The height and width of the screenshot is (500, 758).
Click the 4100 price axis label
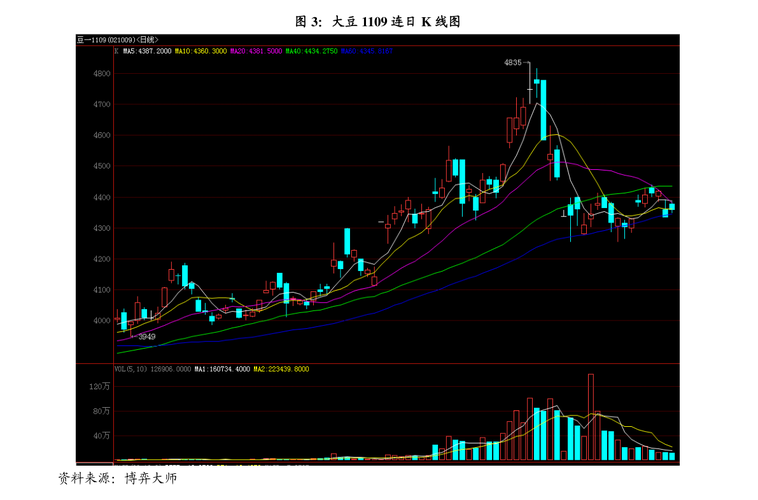(x=102, y=290)
